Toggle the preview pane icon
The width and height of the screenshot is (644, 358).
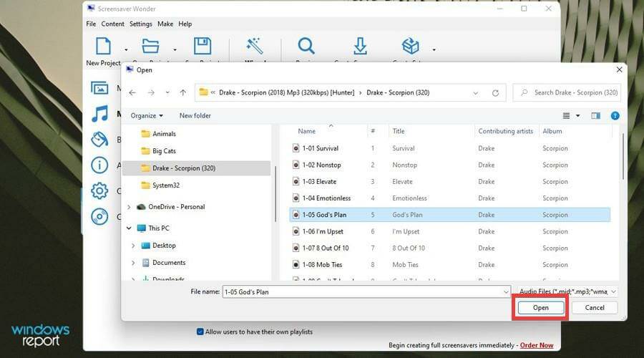(x=595, y=116)
